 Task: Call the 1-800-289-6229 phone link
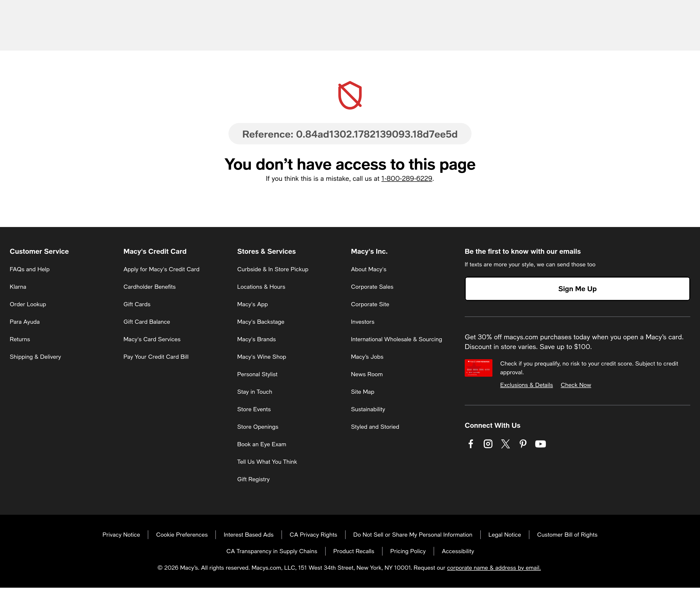pyautogui.click(x=406, y=178)
